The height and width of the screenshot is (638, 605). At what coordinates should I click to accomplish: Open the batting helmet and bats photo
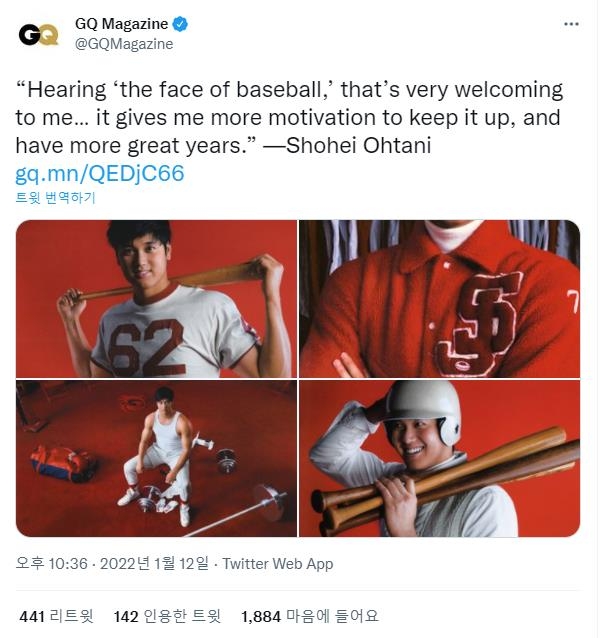(x=439, y=458)
